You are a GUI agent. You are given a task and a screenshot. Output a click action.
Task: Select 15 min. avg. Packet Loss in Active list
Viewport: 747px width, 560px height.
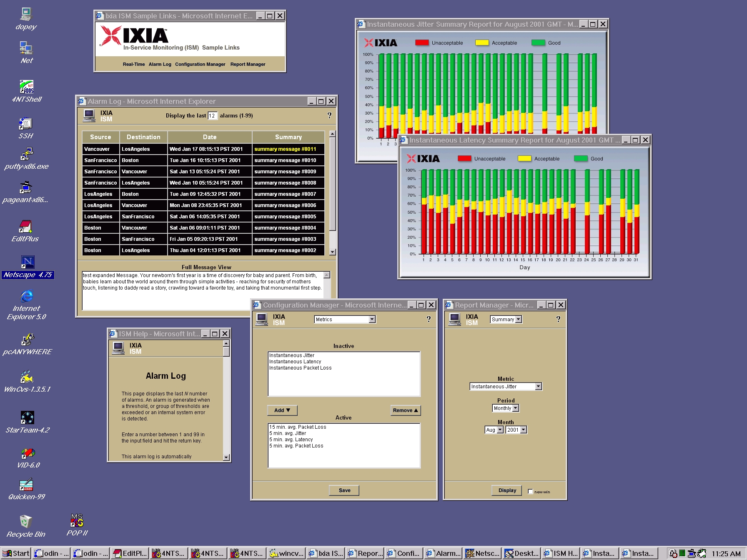pyautogui.click(x=298, y=427)
